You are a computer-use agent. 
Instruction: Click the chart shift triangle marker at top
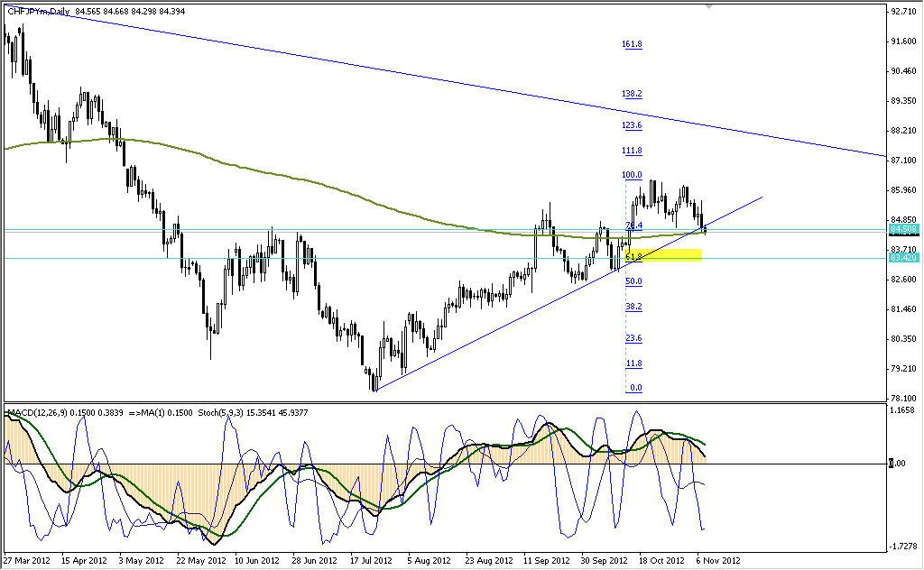pos(708,7)
